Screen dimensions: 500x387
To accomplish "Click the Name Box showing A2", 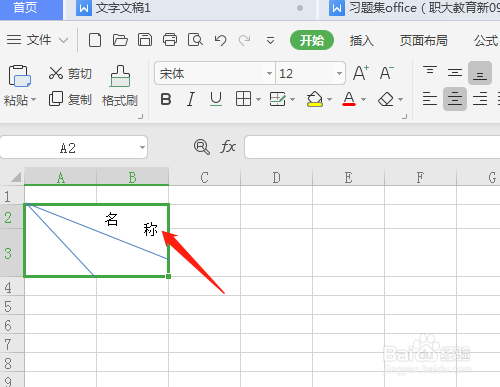I will point(68,147).
